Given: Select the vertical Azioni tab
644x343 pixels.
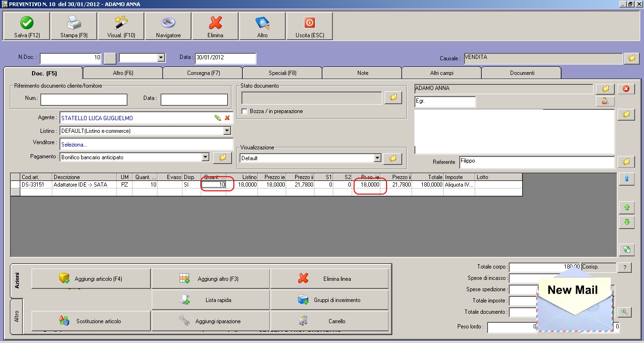Looking at the screenshot, I should point(17,281).
